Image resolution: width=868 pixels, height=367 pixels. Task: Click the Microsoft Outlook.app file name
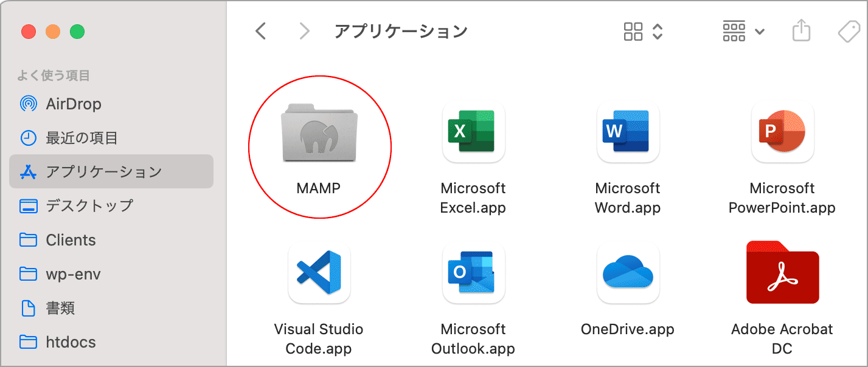tap(473, 339)
